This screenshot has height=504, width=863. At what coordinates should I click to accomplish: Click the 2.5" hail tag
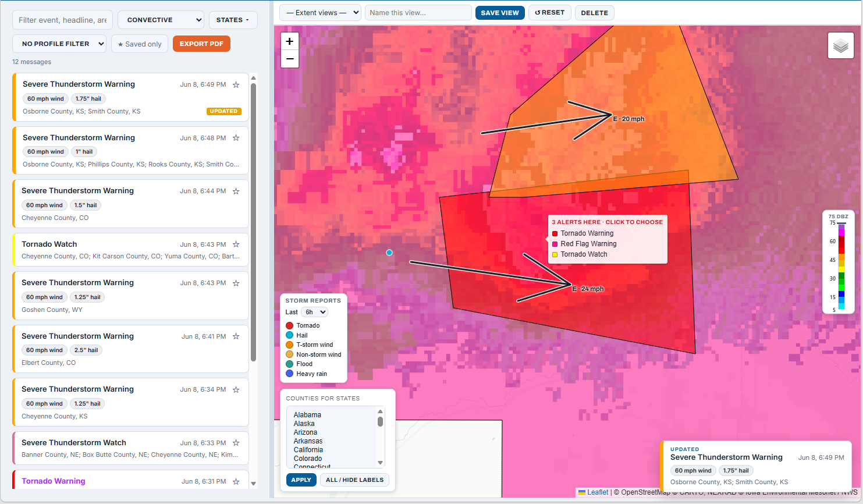pos(86,350)
